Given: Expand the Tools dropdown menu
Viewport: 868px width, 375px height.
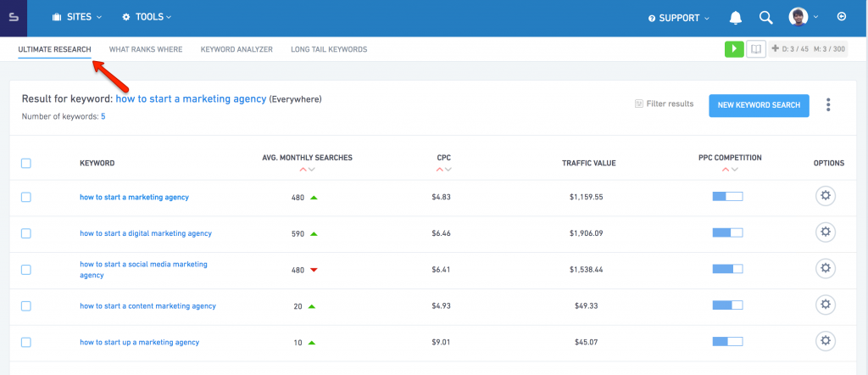Looking at the screenshot, I should click(147, 17).
